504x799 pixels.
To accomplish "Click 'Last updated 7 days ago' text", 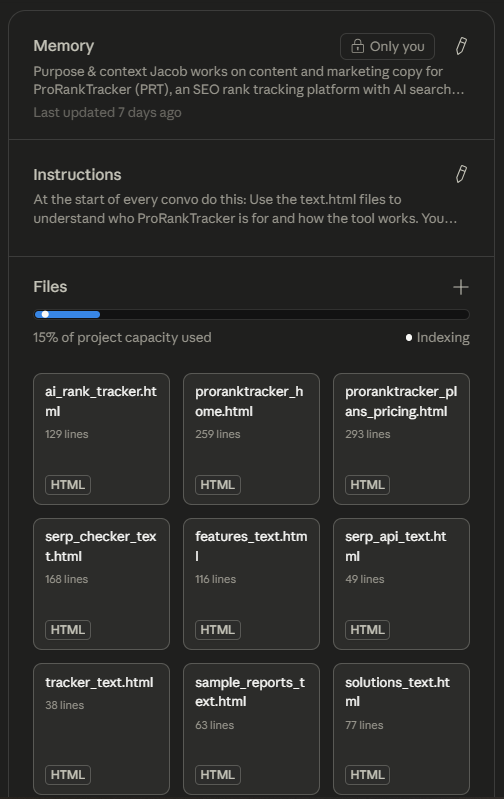I will point(108,113).
